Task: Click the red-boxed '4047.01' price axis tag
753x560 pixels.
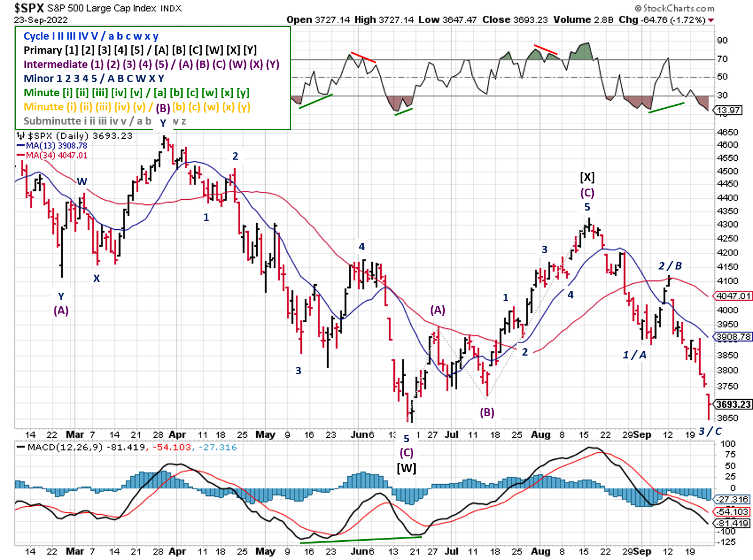Action: (x=733, y=296)
